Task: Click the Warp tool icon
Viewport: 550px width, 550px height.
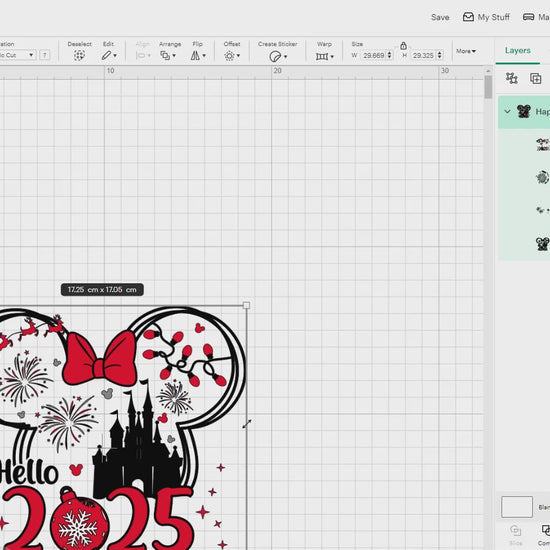Action: tap(322, 56)
